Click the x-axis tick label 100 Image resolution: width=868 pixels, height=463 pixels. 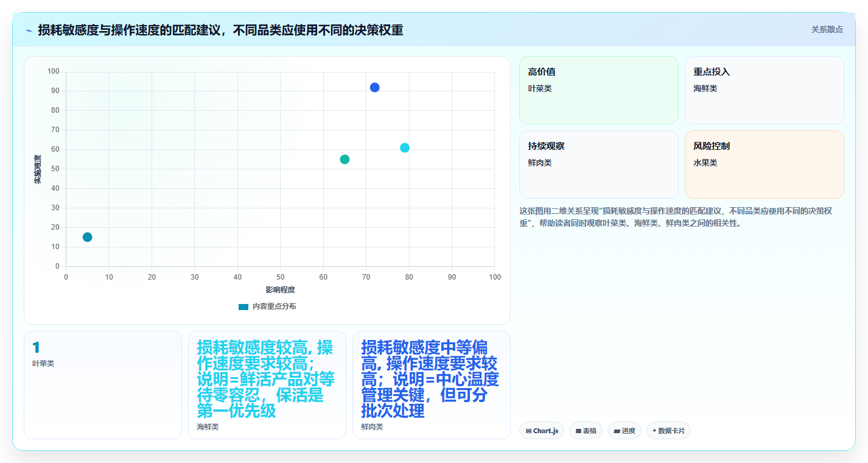(x=495, y=277)
